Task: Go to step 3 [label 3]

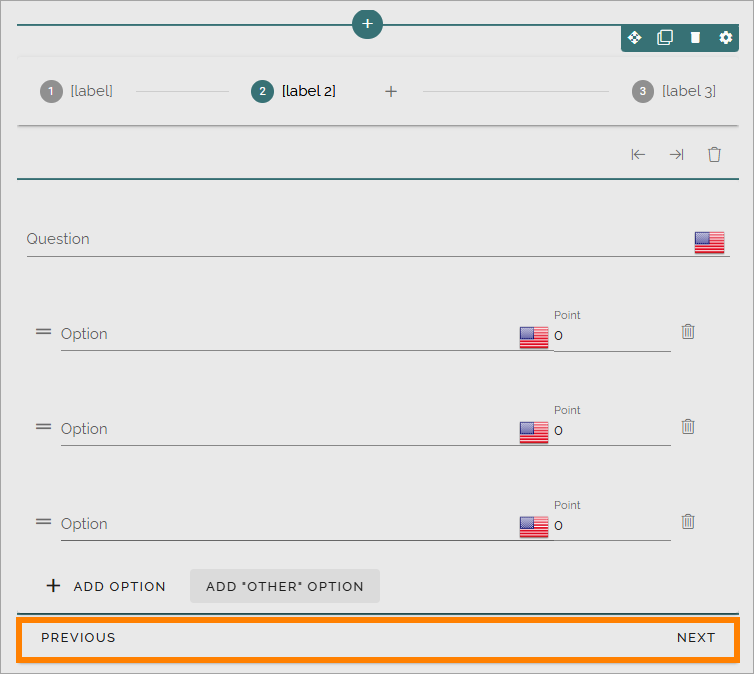Action: [674, 91]
